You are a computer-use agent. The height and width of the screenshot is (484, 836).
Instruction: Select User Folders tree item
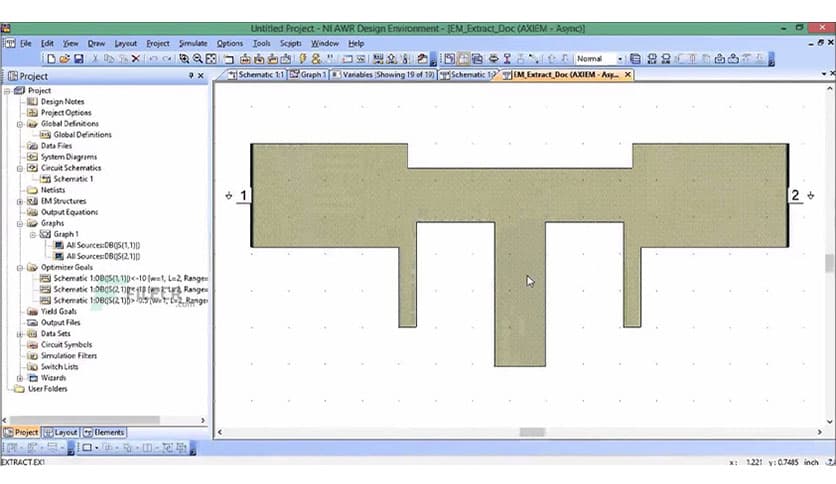[x=47, y=389]
